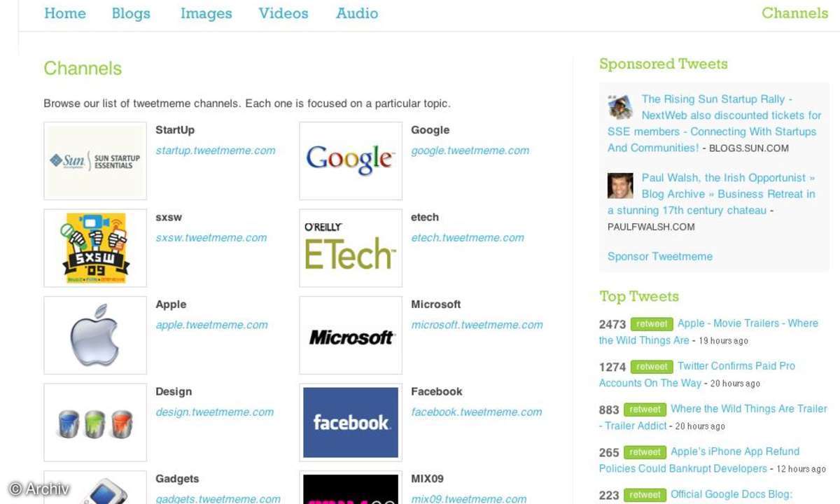This screenshot has height=504, width=840.
Task: Follow the etech.tweetmeme.com link
Action: [x=468, y=238]
